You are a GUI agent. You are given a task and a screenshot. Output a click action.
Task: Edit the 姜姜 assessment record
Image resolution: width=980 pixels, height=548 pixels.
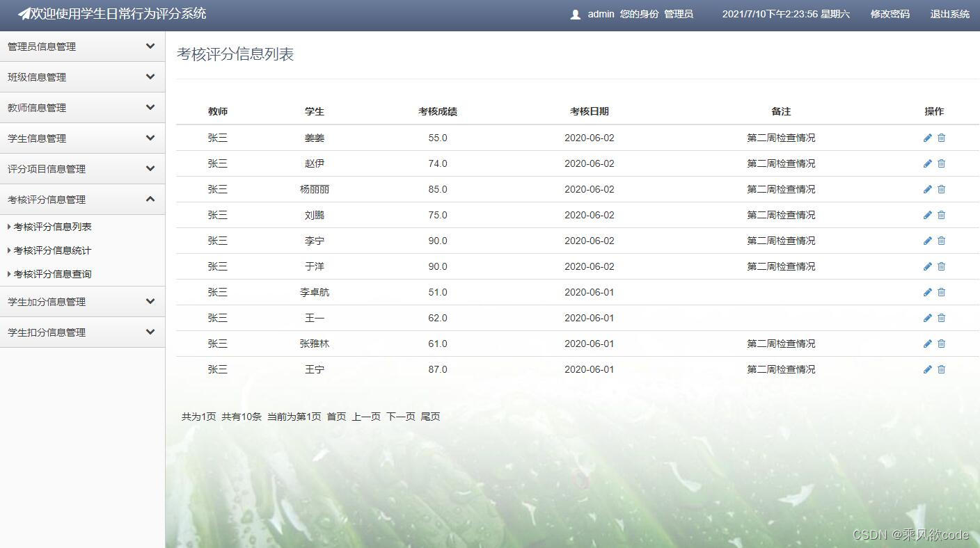pyautogui.click(x=927, y=138)
